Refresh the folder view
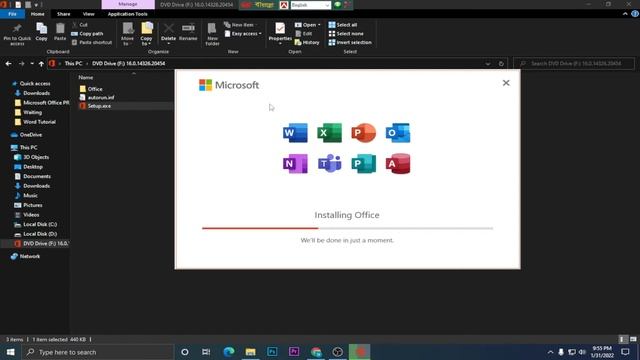The image size is (640, 360). point(501,64)
